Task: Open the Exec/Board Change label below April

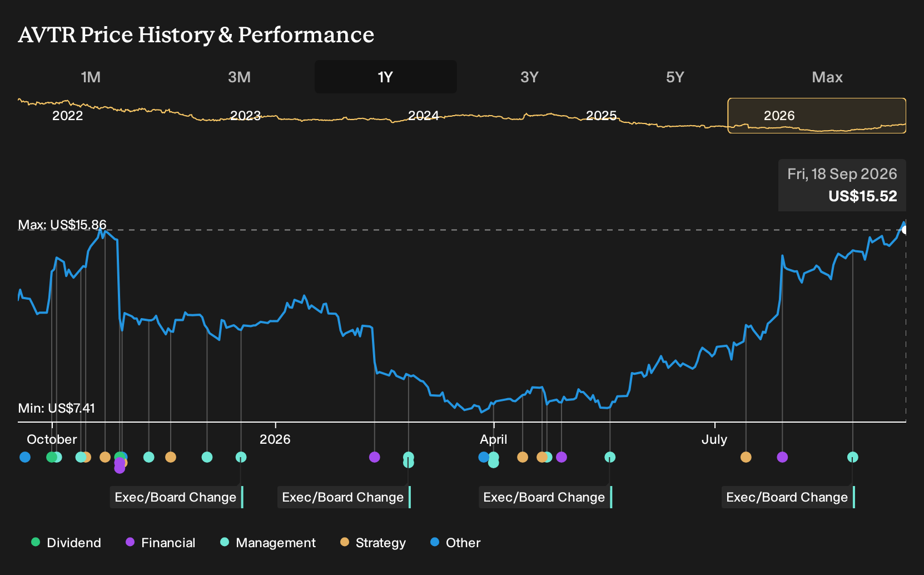Action: tap(545, 497)
